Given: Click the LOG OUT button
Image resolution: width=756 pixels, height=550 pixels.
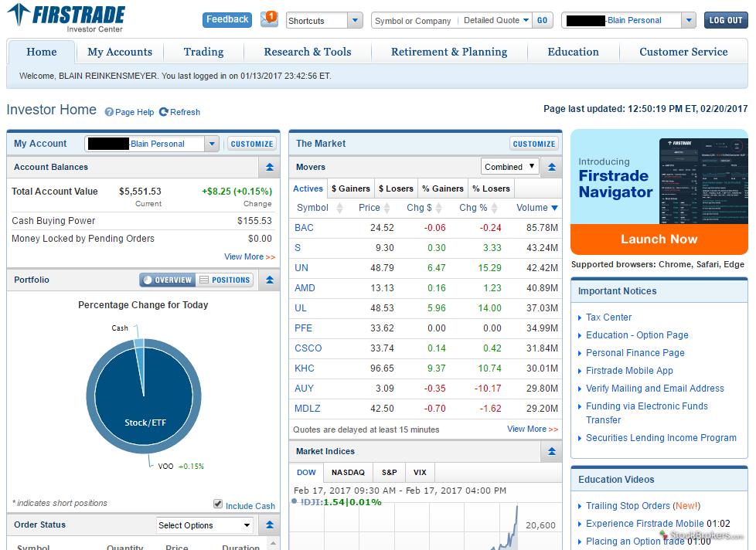Looking at the screenshot, I should click(x=726, y=20).
